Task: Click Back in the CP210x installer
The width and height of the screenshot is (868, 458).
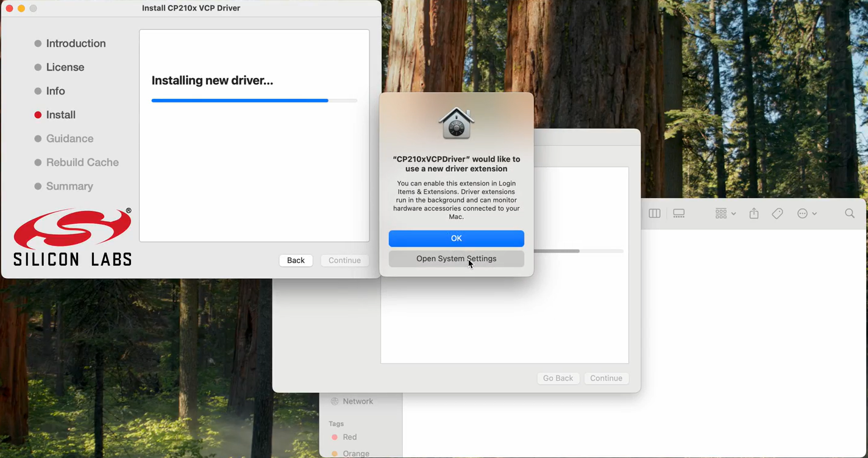Action: [296, 260]
